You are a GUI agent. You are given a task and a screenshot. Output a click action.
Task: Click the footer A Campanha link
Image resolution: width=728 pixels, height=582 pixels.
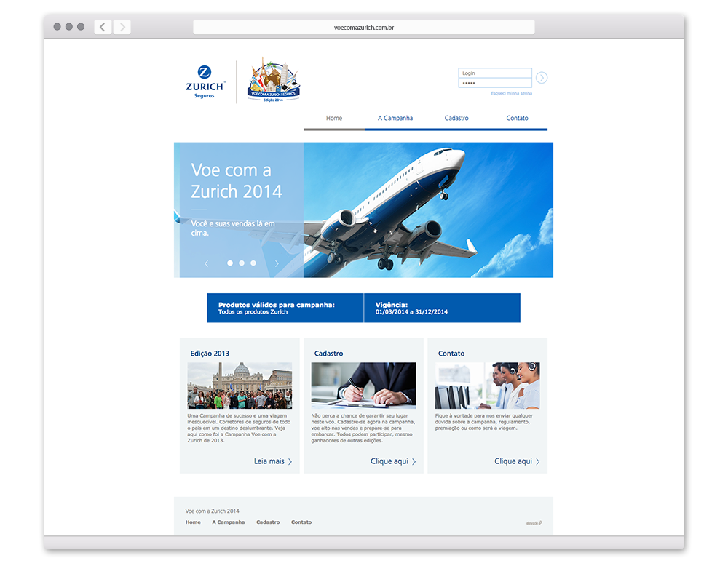229,522
